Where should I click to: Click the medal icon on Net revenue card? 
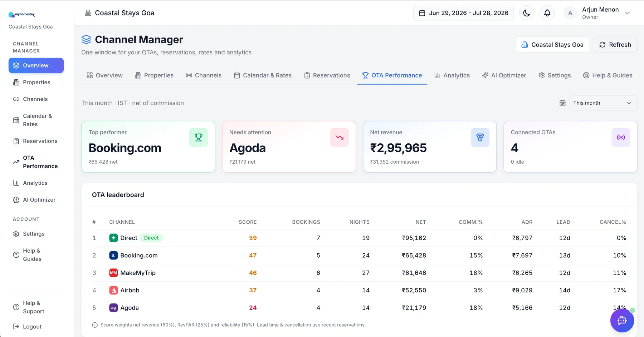coord(480,137)
